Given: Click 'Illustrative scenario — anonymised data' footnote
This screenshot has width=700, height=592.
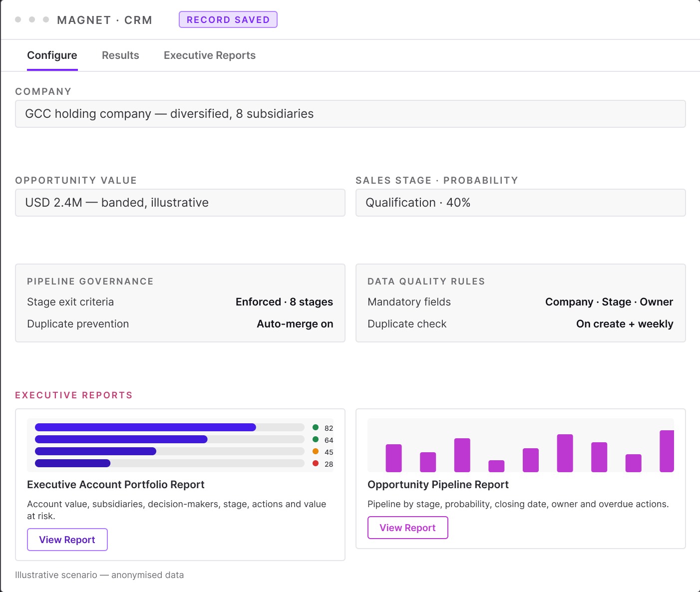Looking at the screenshot, I should 99,575.
